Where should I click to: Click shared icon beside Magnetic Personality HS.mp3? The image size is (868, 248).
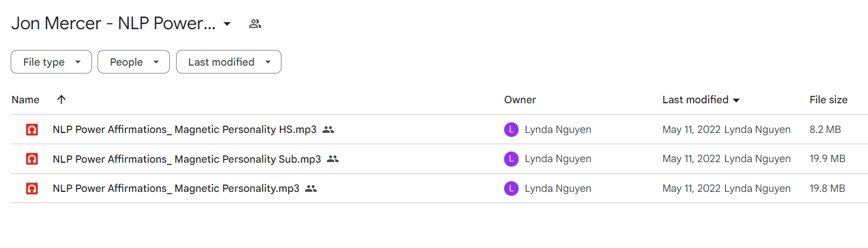click(x=329, y=130)
